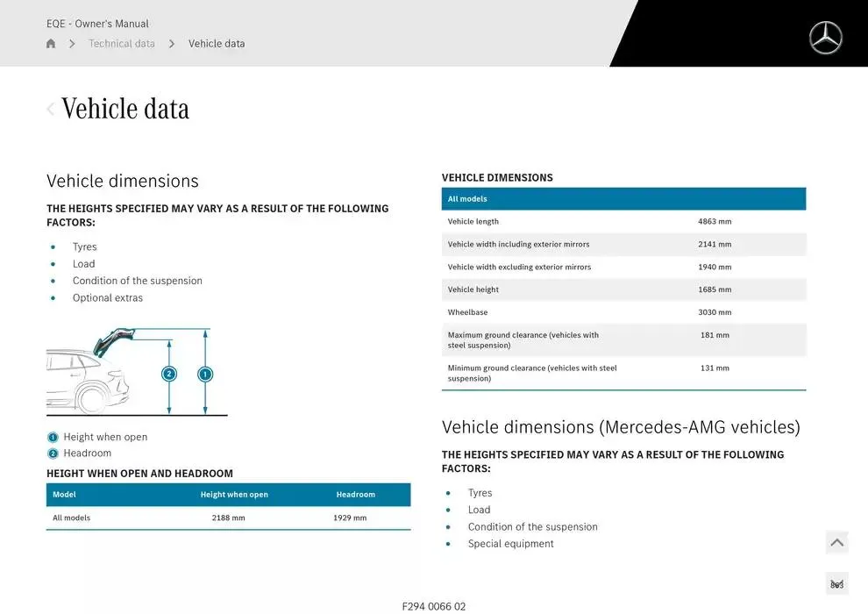Screen dimensions: 868x614
Task: Select the Wheelbase table row
Action: [x=623, y=312]
